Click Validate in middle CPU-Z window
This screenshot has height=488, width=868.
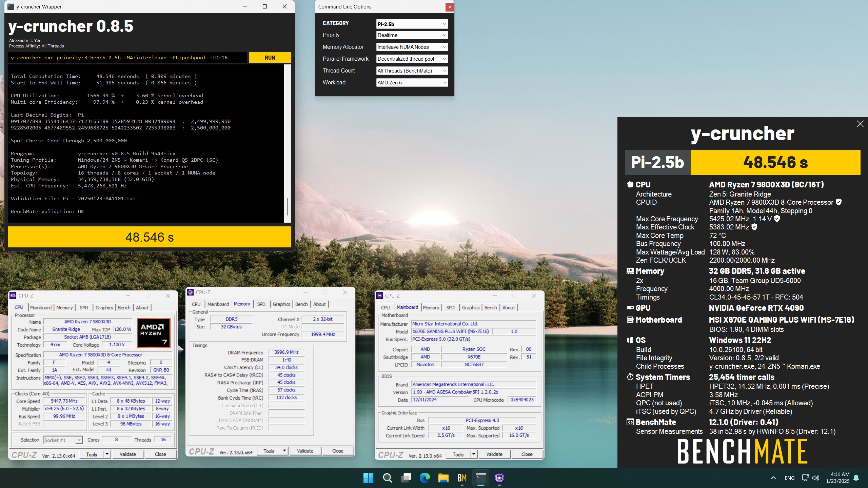coord(305,451)
